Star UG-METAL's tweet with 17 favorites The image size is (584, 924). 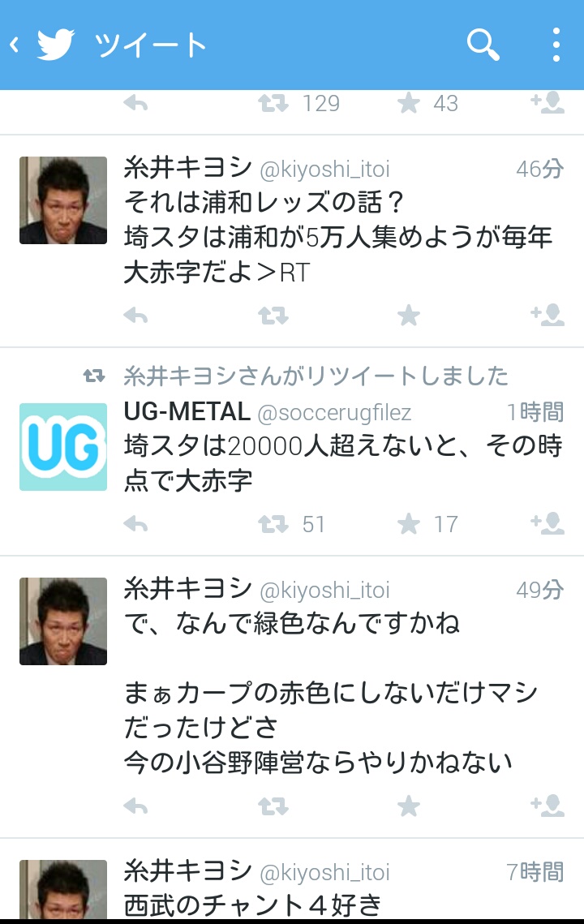(408, 523)
